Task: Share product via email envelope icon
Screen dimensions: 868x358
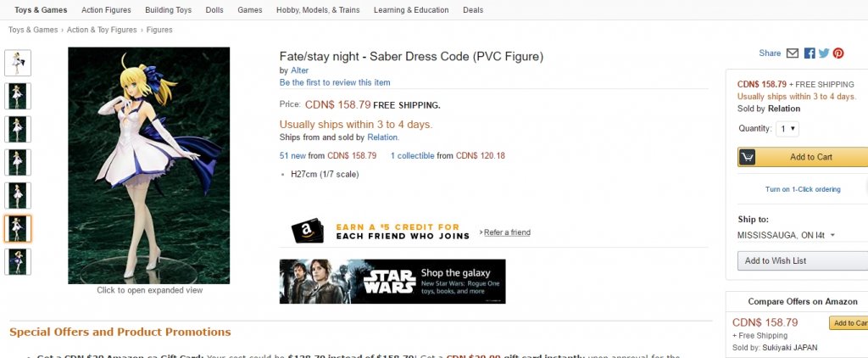Action: pos(793,53)
